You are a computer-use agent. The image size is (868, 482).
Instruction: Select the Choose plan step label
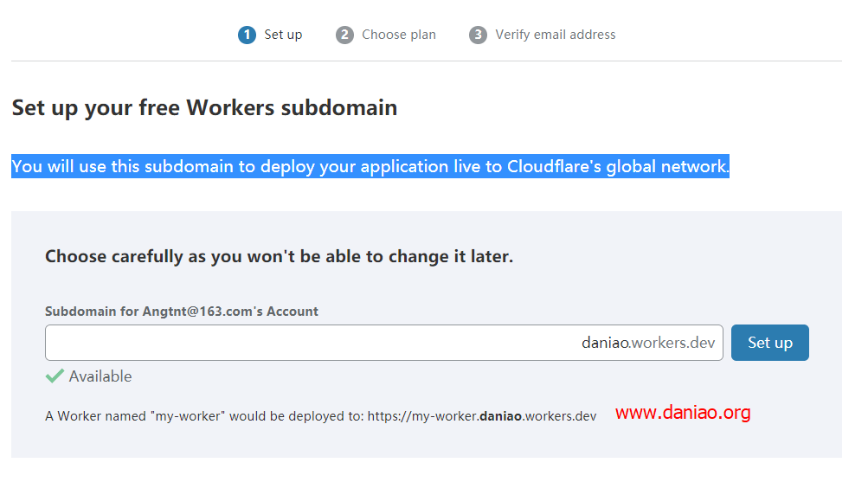(x=399, y=35)
